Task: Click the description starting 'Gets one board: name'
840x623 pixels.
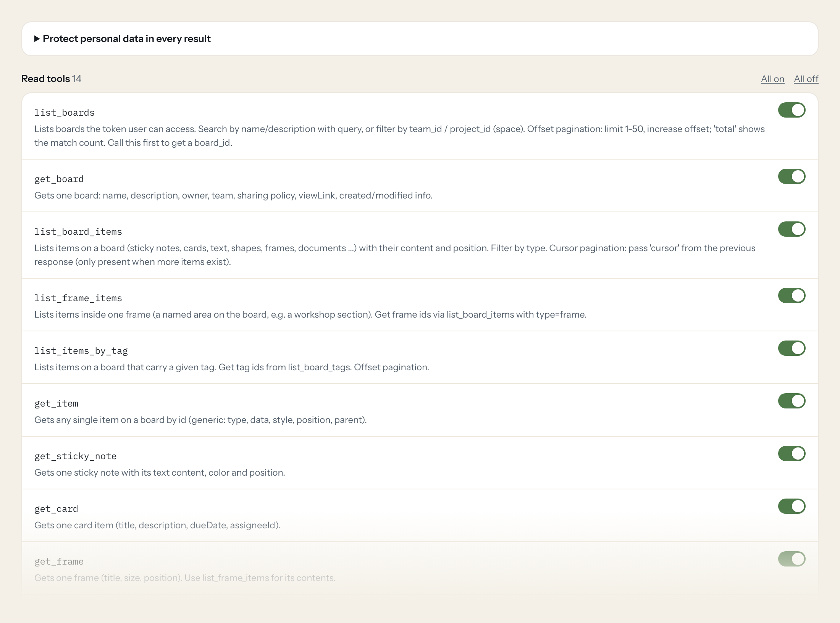Action: tap(233, 195)
